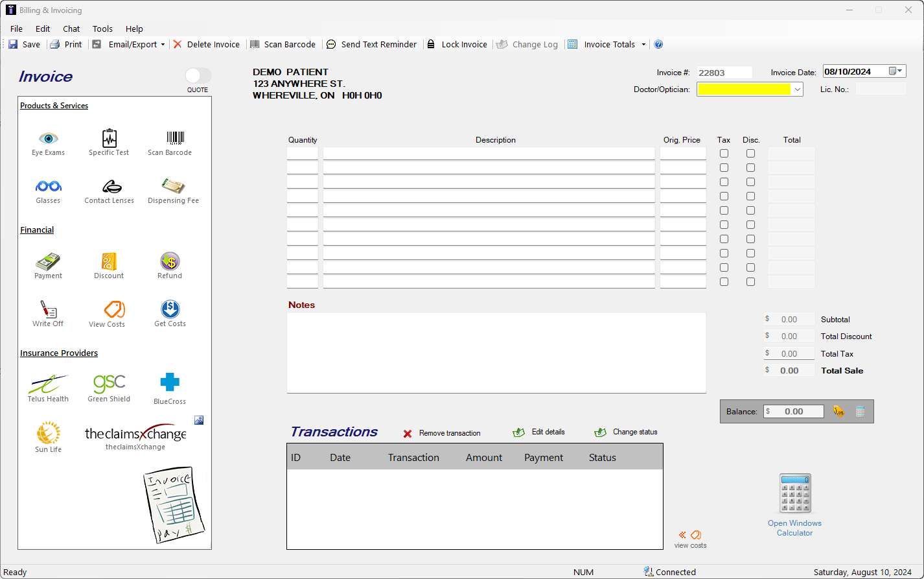Screen dimensions: 924x579
Task: Save the invoice
Action: 24,44
